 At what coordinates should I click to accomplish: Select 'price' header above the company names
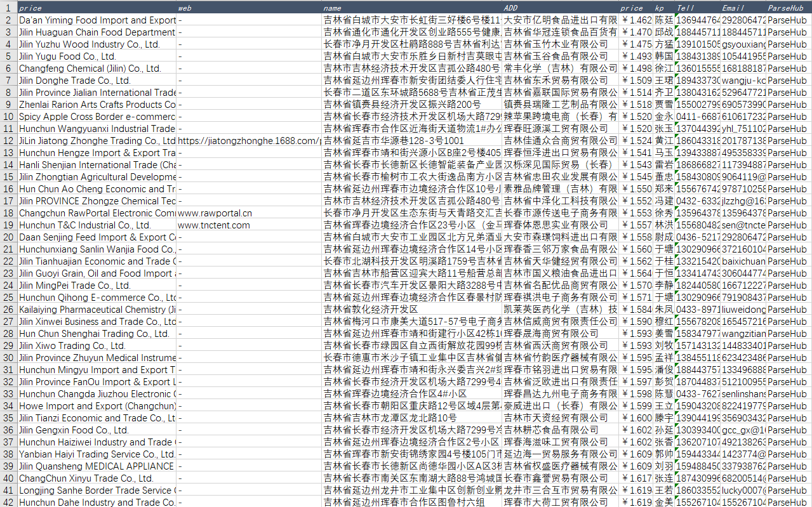[x=97, y=8]
